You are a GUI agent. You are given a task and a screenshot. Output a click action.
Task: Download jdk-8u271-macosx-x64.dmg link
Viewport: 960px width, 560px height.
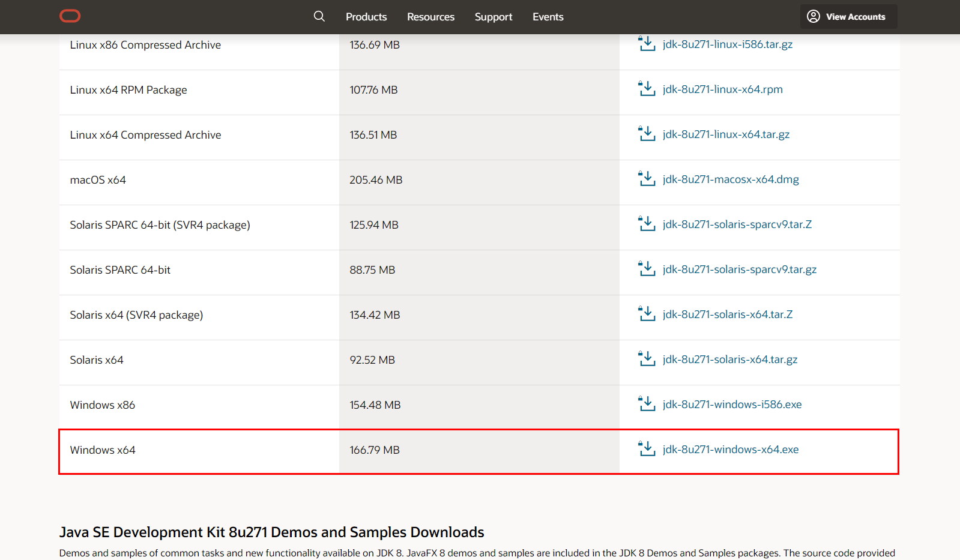tap(731, 179)
